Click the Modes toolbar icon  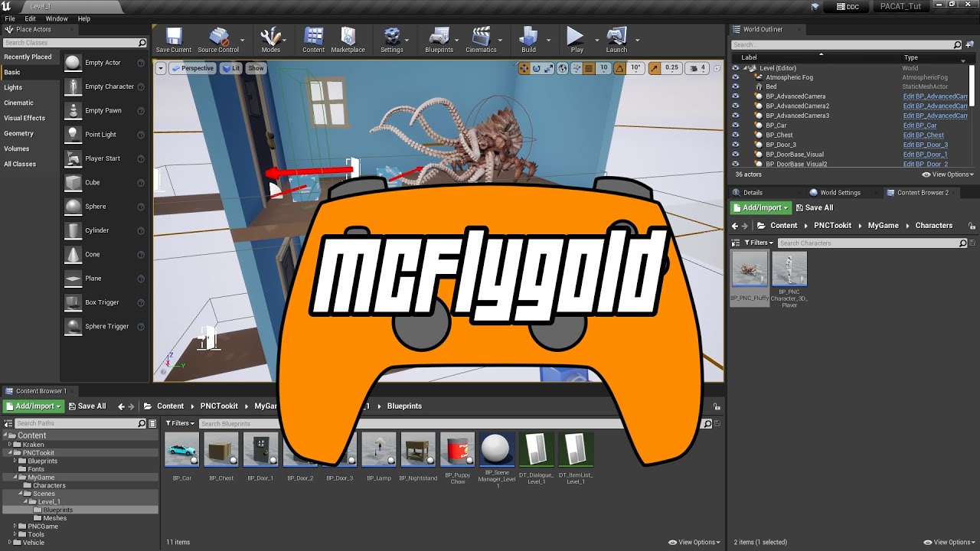270,40
